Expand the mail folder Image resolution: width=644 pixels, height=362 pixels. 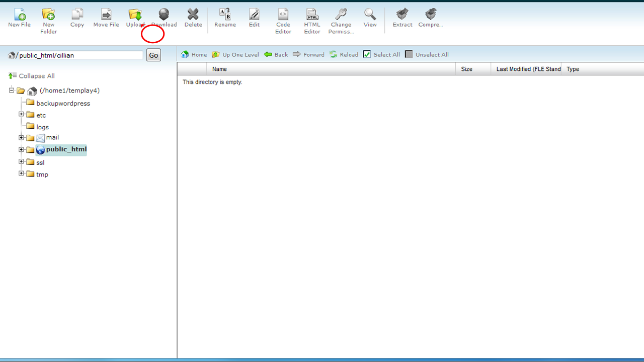tap(21, 138)
